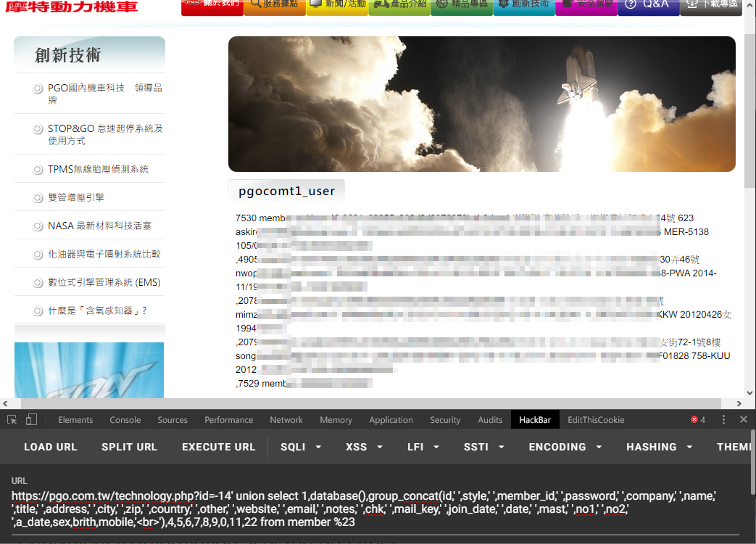This screenshot has height=544, width=756.
Task: Click the horizontal scrollbar left arrow
Action: coord(5,403)
